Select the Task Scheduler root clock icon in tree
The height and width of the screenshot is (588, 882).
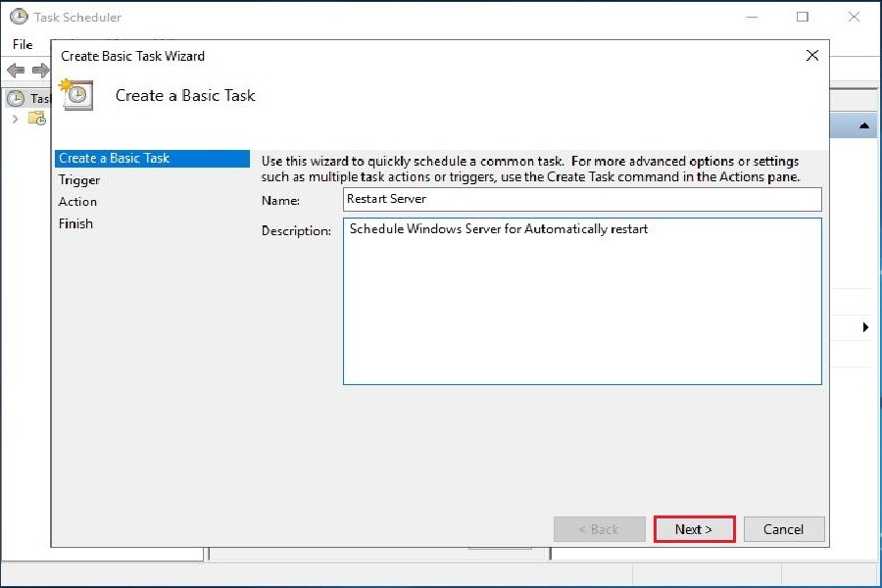coord(16,98)
